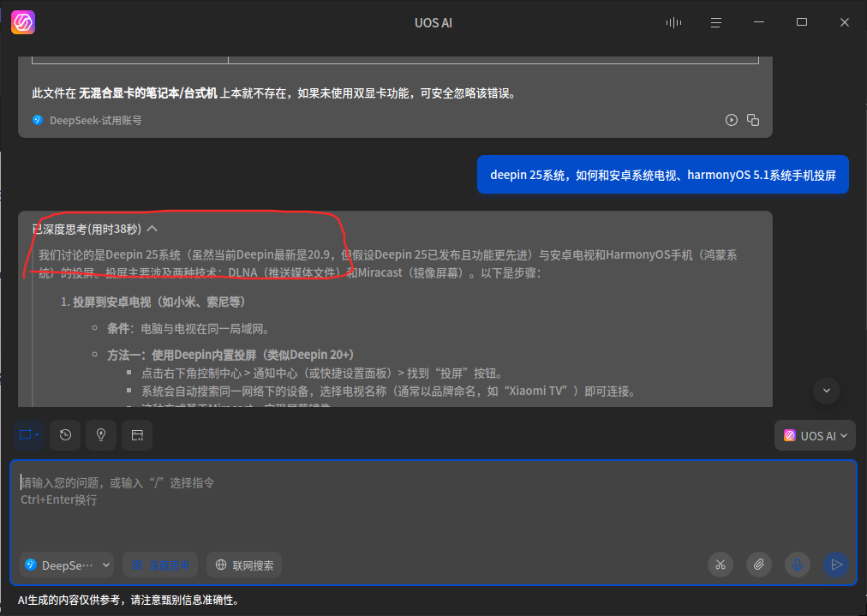Viewport: 867px width, 616px height.
Task: Send the message with arrow button
Action: 837,565
